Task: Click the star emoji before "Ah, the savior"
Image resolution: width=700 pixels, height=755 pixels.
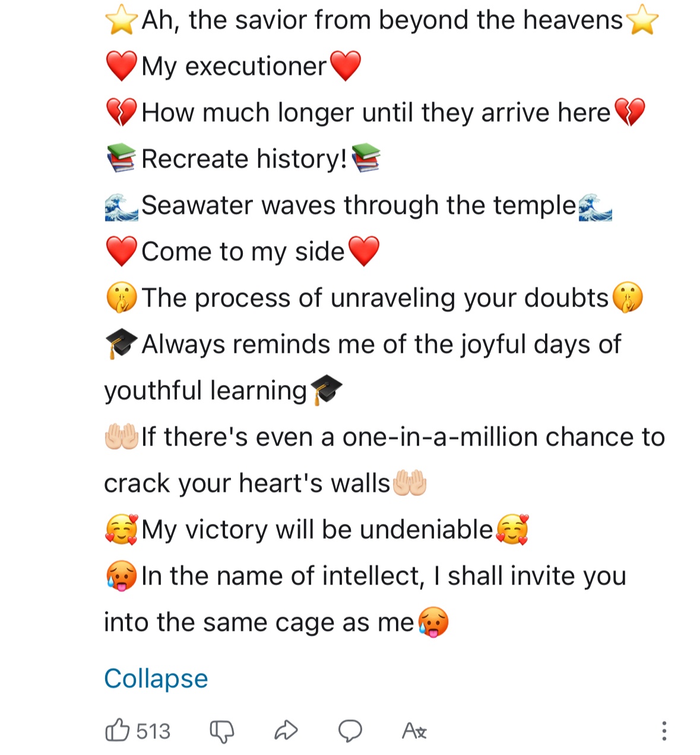Action: (x=121, y=21)
